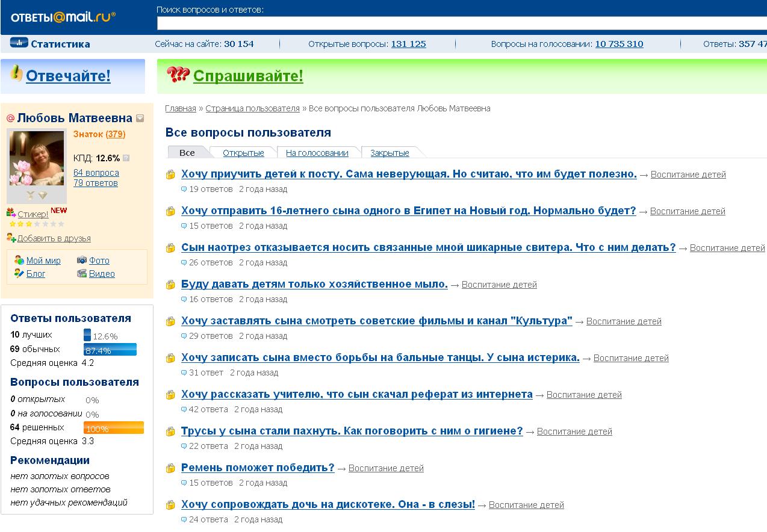Open the Открытые вопросы count 131 125
Viewport: 767px width, 532px height.
408,44
